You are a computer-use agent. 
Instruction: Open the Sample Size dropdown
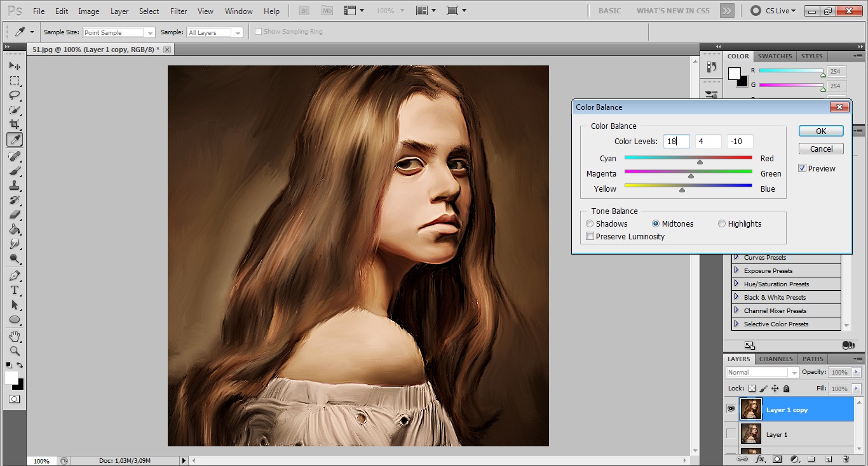click(119, 32)
